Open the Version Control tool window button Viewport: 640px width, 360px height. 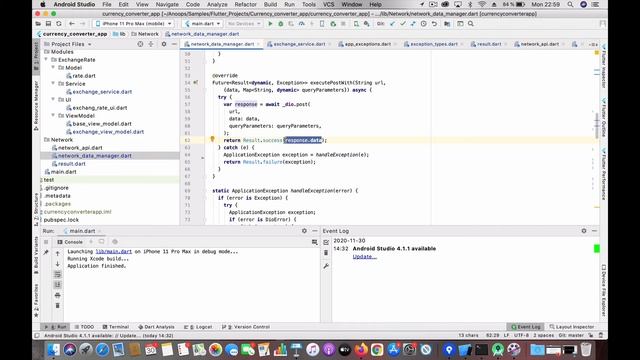pos(246,327)
